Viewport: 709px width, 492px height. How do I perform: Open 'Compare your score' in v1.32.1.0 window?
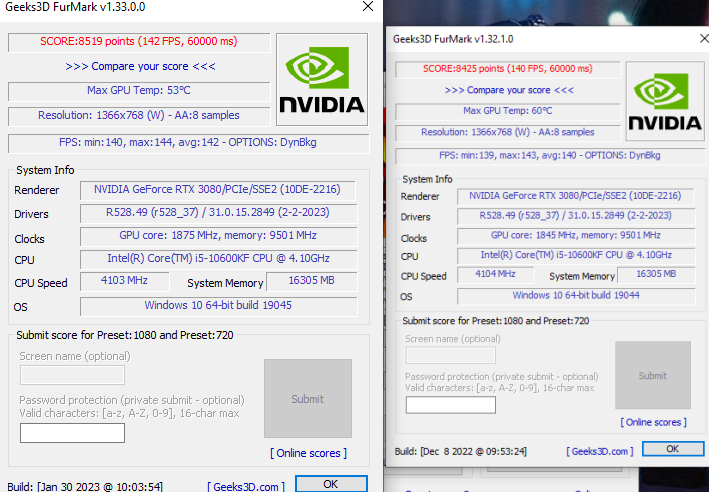(x=509, y=90)
